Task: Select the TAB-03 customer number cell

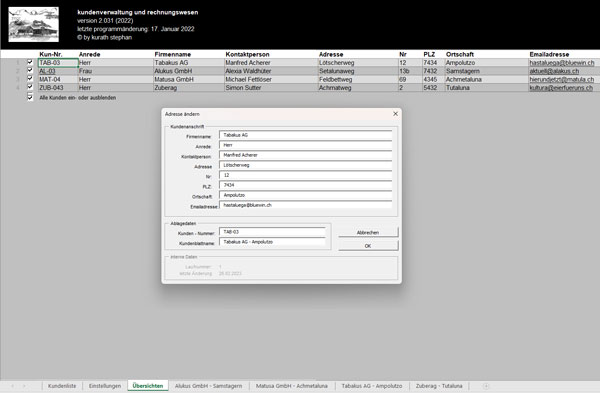Action: click(x=58, y=63)
